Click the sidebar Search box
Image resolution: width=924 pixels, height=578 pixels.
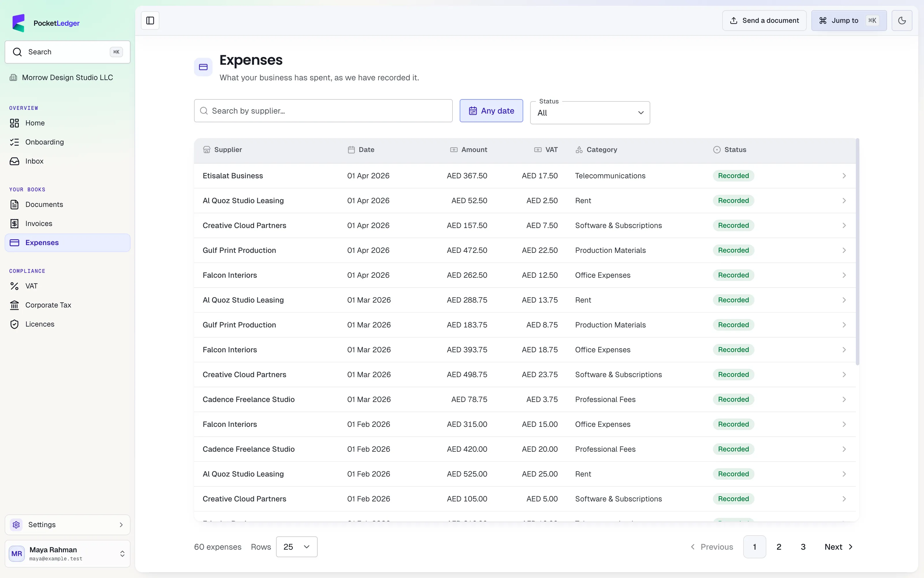pyautogui.click(x=68, y=52)
